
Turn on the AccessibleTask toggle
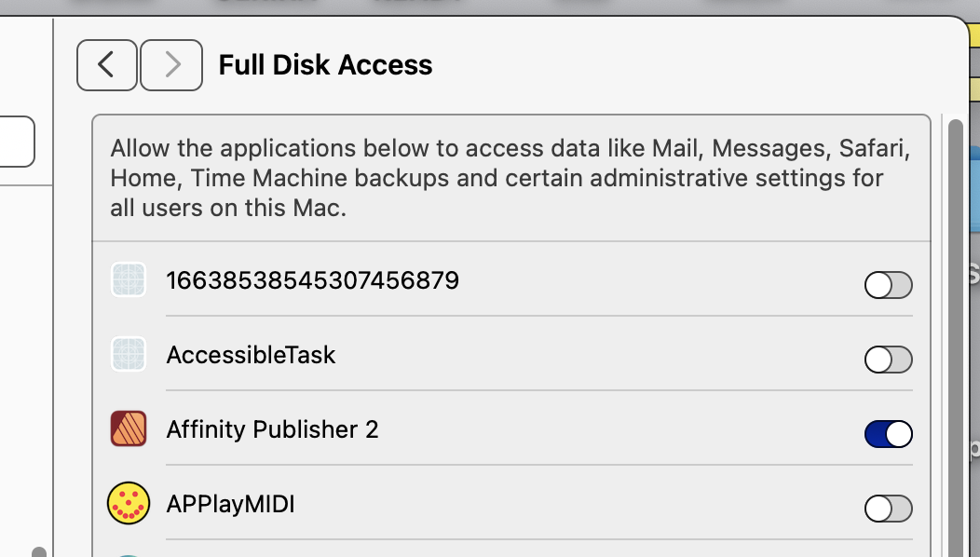[888, 360]
